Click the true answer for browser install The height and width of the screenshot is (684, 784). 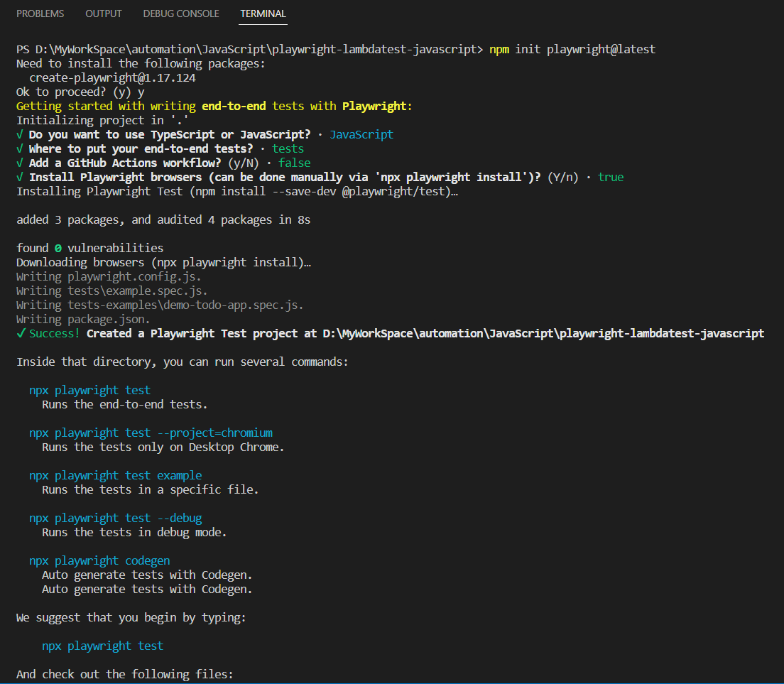[x=611, y=177]
